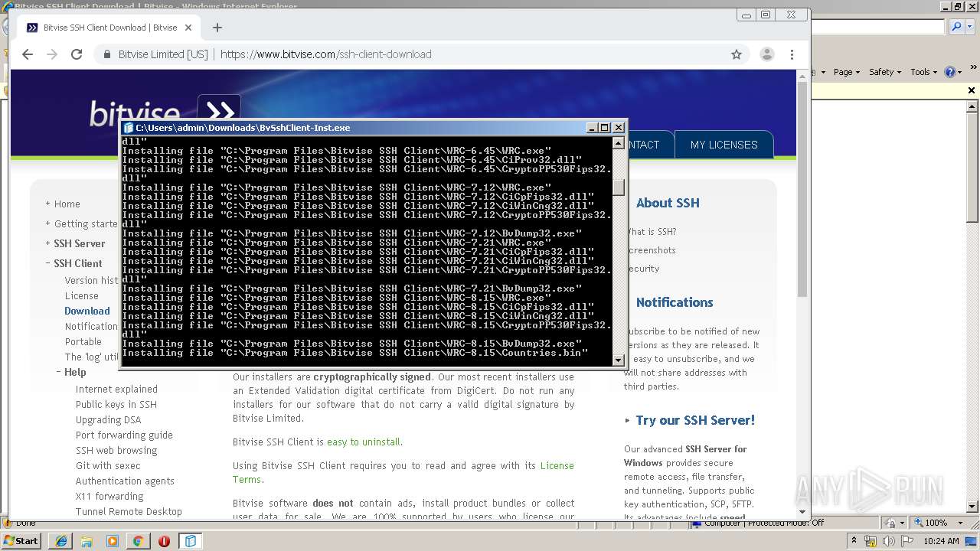Open the License sidebar link

[81, 295]
